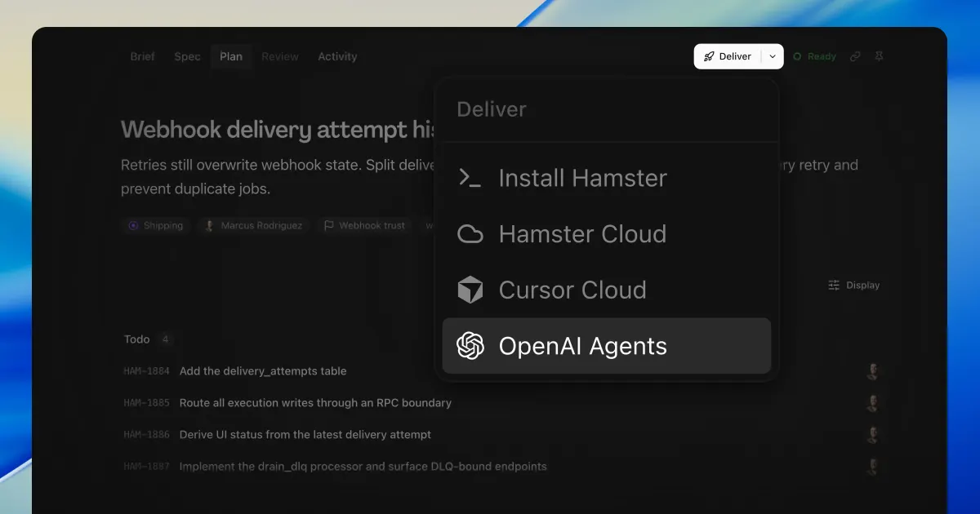Expand the Deliver dropdown chevron
980x514 pixels.
(773, 56)
